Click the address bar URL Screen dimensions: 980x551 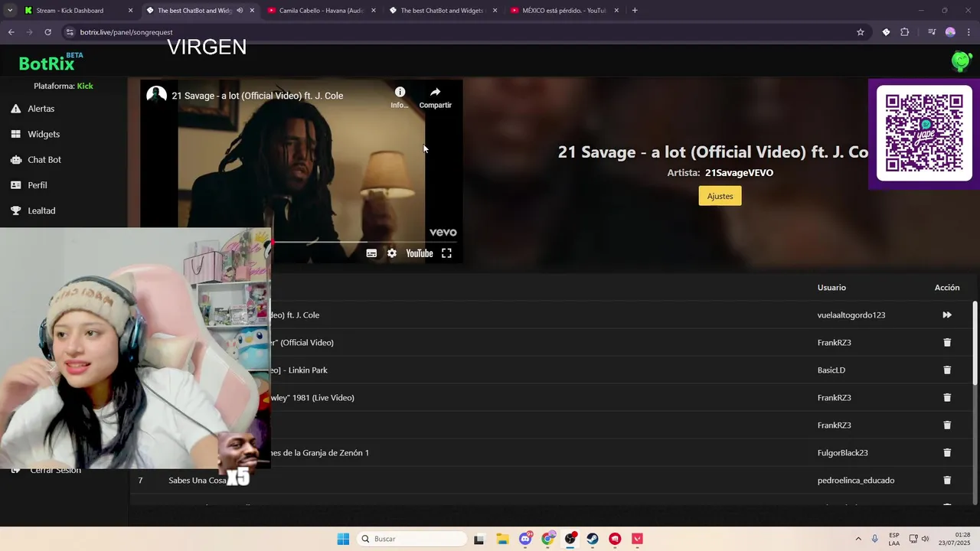click(126, 32)
